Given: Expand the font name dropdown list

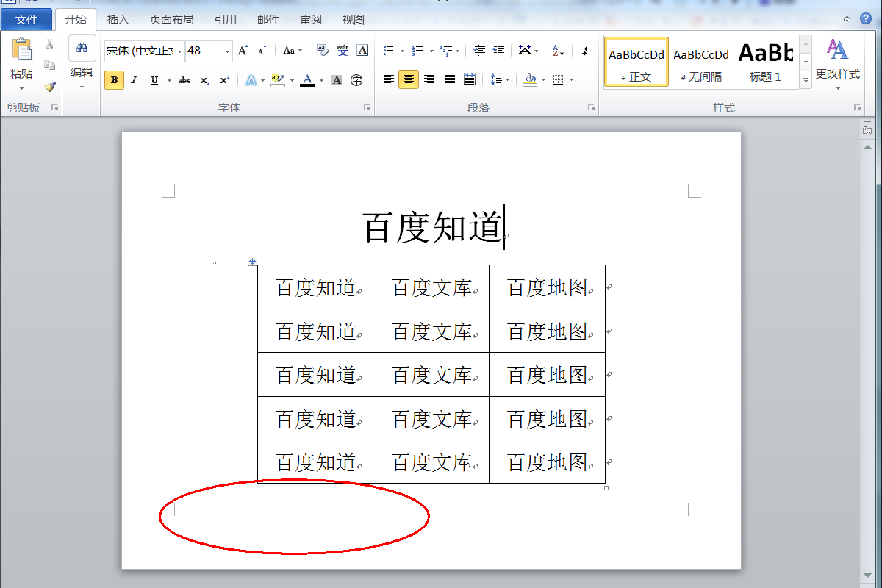Looking at the screenshot, I should [179, 51].
